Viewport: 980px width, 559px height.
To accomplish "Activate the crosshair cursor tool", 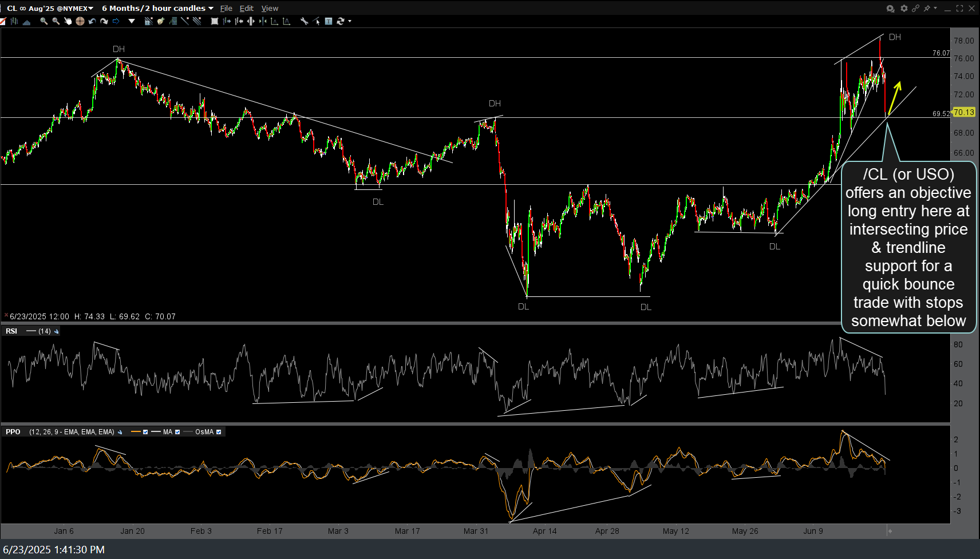I will tap(80, 21).
